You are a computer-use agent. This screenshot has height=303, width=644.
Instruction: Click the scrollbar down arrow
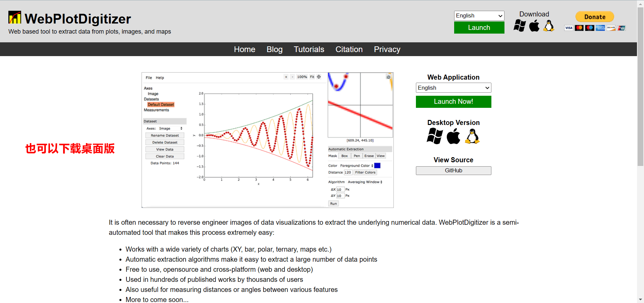(640, 299)
